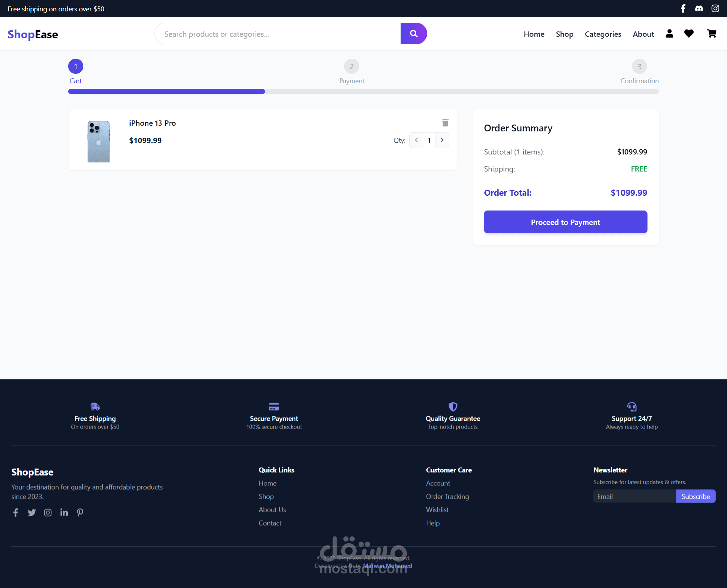Image resolution: width=727 pixels, height=588 pixels.
Task: Open the iPhone 13 Pro thumbnail
Action: click(98, 141)
